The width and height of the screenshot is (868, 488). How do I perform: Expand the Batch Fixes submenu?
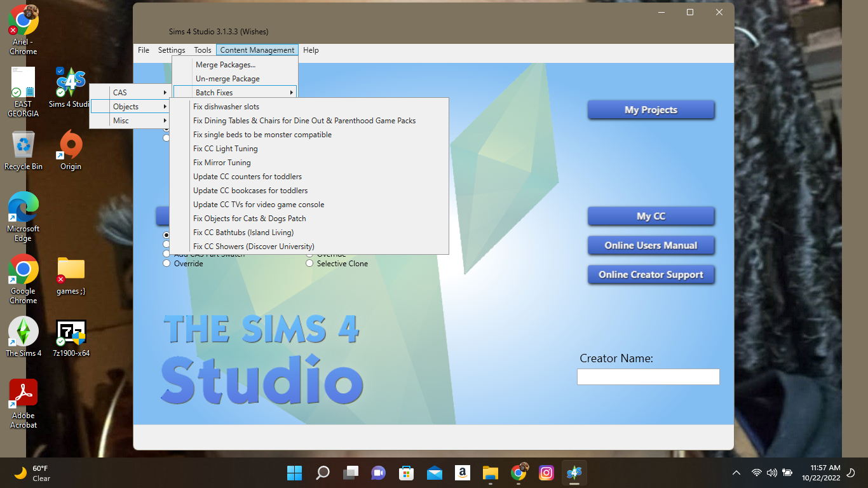(235, 93)
